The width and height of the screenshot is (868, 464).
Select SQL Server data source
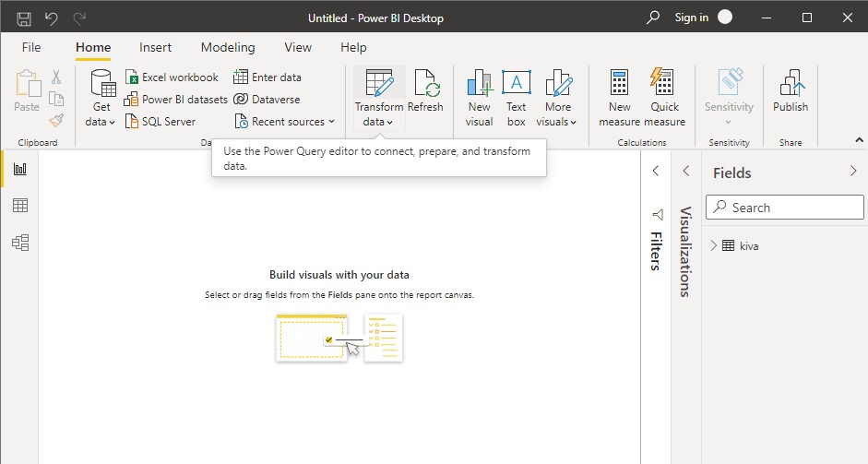161,122
